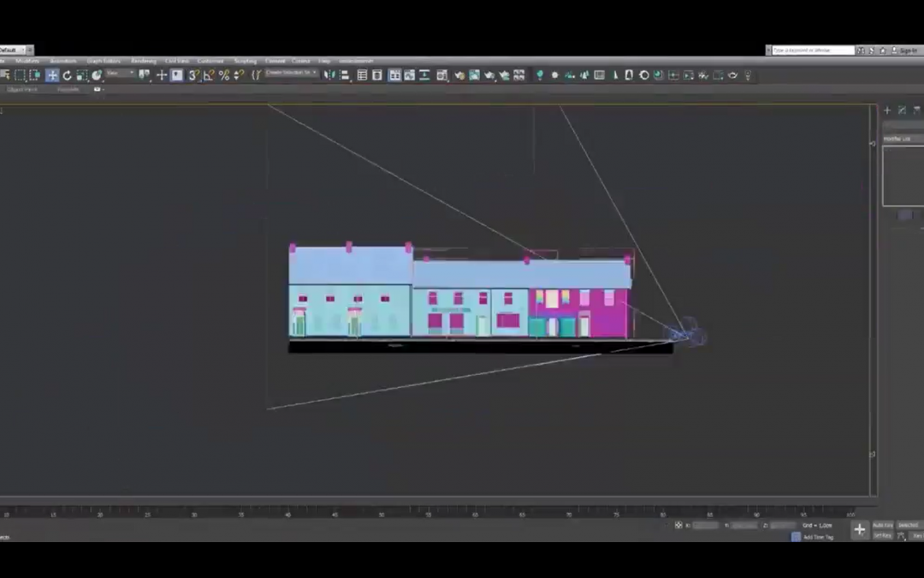Toggle the Percent Snap icon

point(224,75)
